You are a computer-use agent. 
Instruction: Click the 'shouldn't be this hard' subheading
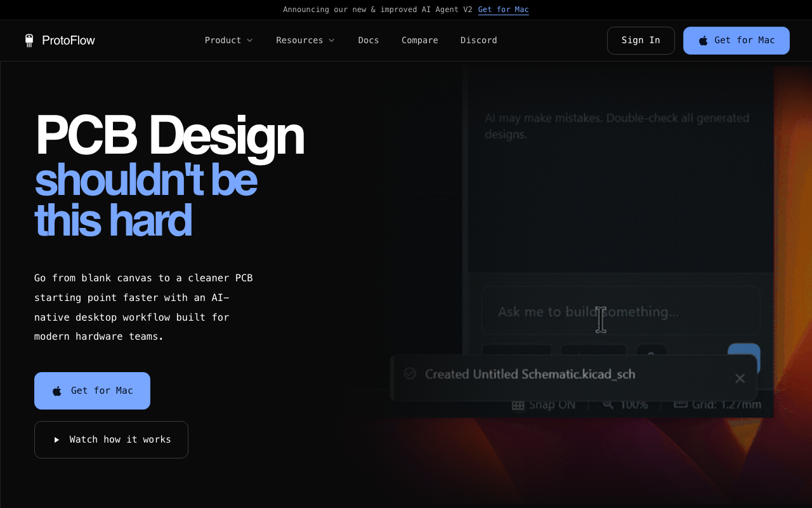click(146, 200)
